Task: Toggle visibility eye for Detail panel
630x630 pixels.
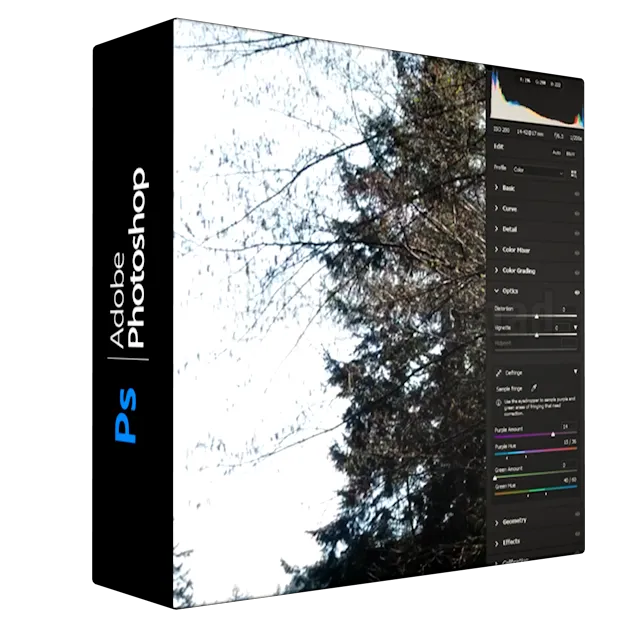Action: 577,233
